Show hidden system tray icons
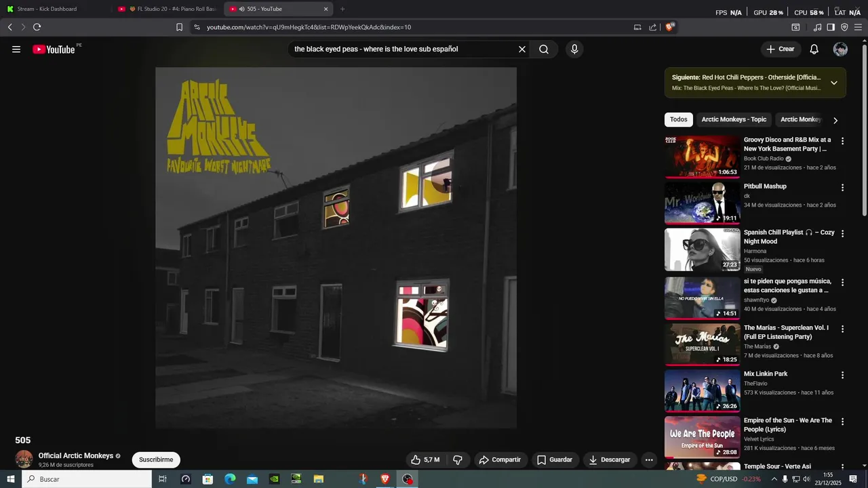Screen dimensions: 868x488 coord(774,479)
